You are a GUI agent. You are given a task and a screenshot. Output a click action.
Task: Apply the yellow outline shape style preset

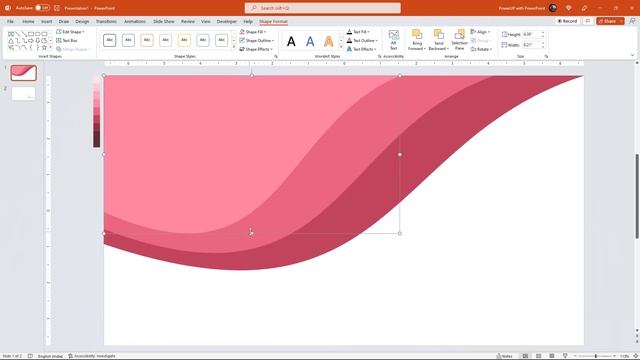tap(184, 40)
